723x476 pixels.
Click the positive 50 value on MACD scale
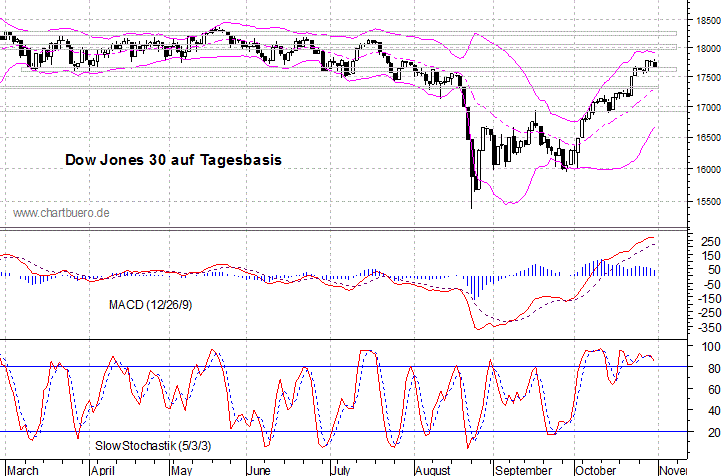713,270
